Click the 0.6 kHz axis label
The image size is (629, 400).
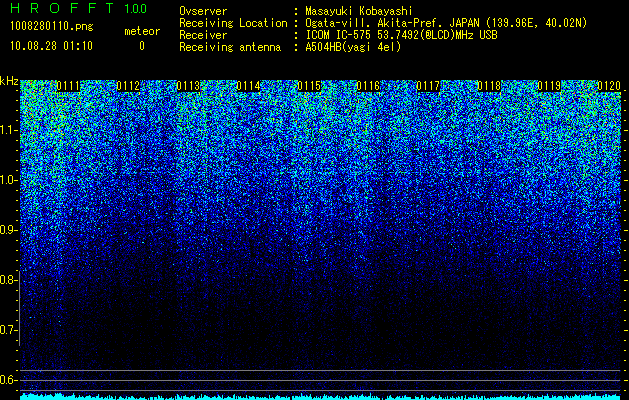[8, 380]
